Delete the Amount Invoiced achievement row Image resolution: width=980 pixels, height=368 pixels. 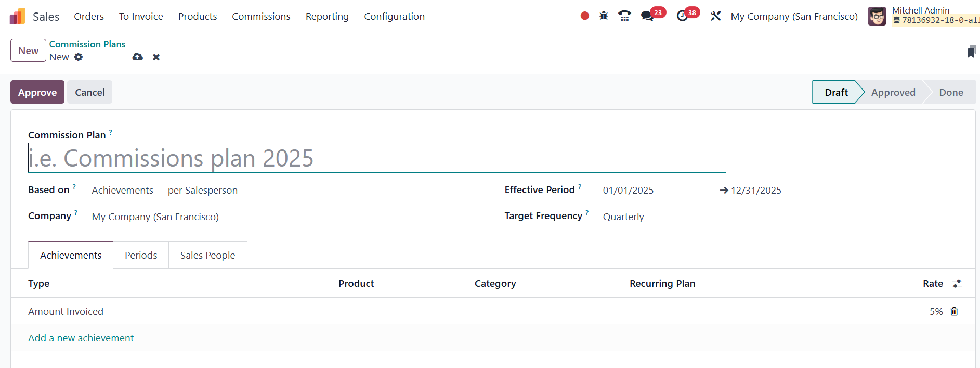pos(954,311)
